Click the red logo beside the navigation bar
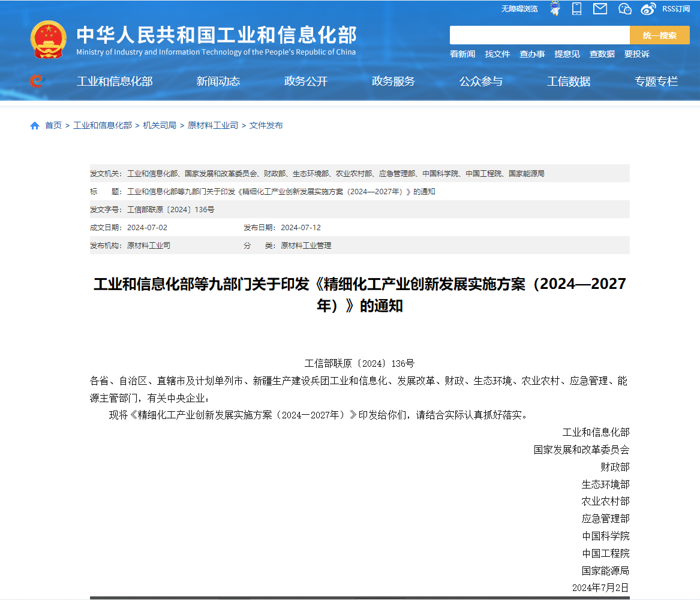The height and width of the screenshot is (600, 700). pyautogui.click(x=36, y=82)
